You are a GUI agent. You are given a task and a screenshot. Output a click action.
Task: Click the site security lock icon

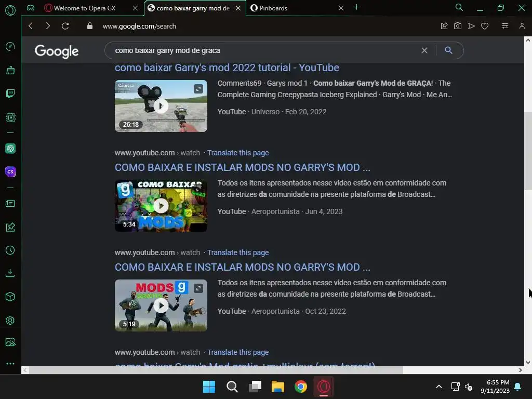click(89, 26)
